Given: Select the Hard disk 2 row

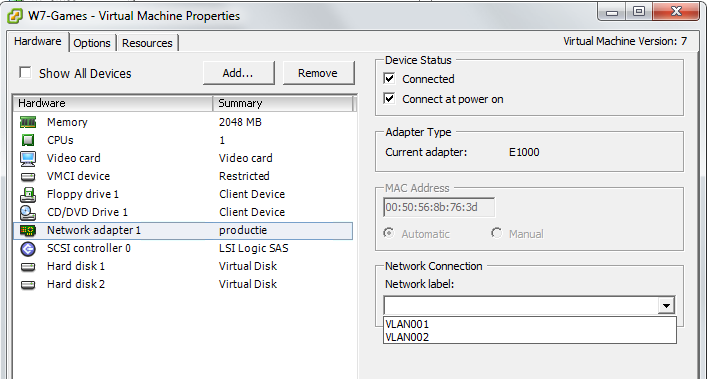Looking at the screenshot, I should pyautogui.click(x=183, y=284).
